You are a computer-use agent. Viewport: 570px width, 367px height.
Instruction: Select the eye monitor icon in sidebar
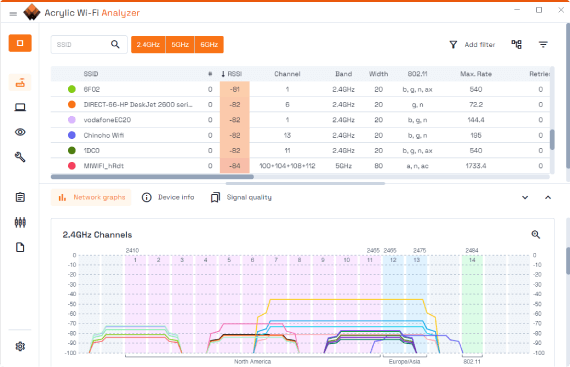pyautogui.click(x=20, y=132)
